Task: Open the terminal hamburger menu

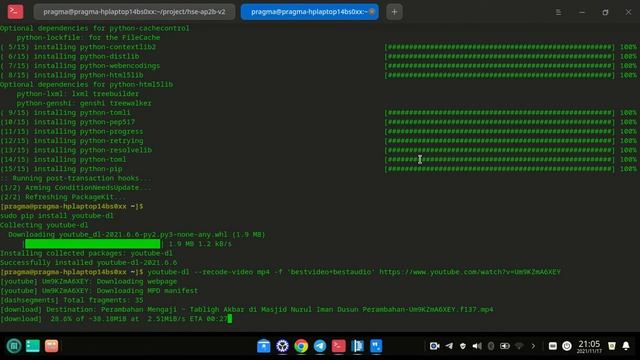Action: click(558, 12)
